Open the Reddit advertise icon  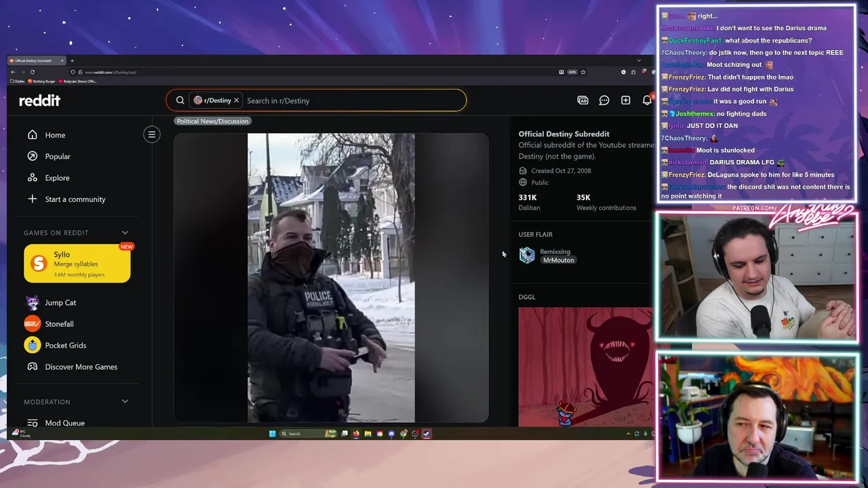tap(583, 100)
